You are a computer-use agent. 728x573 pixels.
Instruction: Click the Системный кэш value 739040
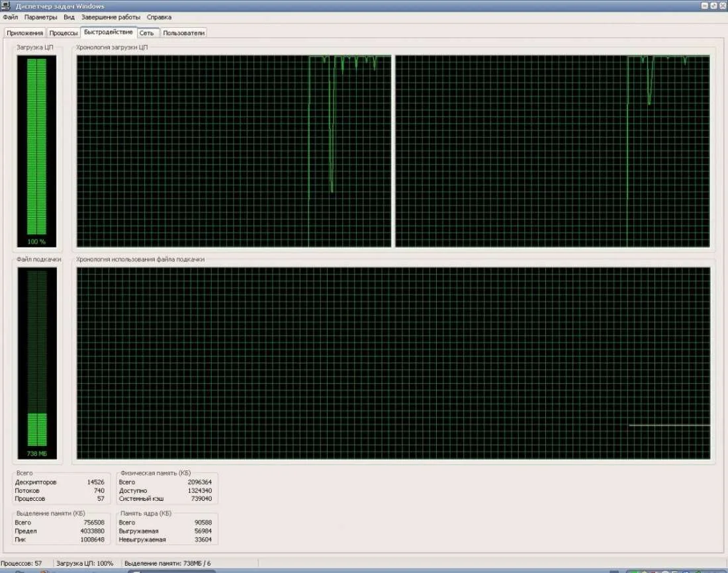click(x=201, y=499)
